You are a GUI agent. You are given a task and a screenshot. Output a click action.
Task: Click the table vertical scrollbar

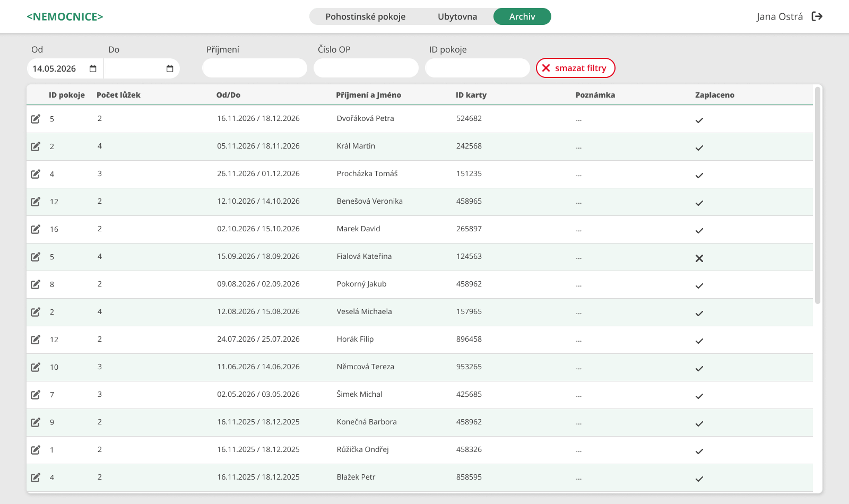pos(818,195)
